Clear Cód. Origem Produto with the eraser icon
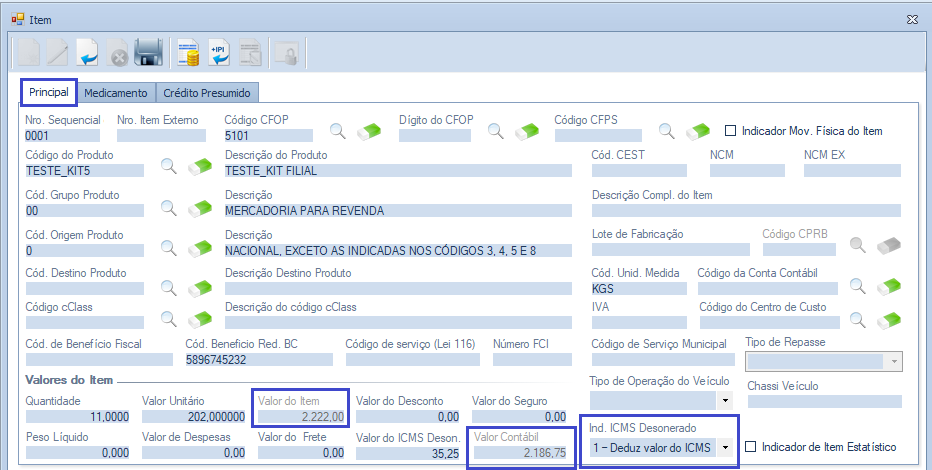Screen dimensions: 932x470 pos(200,248)
